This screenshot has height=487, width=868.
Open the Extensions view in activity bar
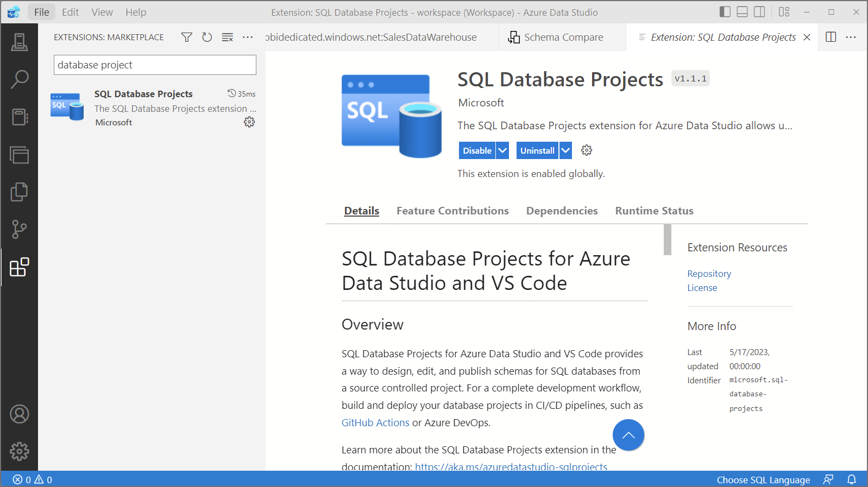(x=20, y=267)
